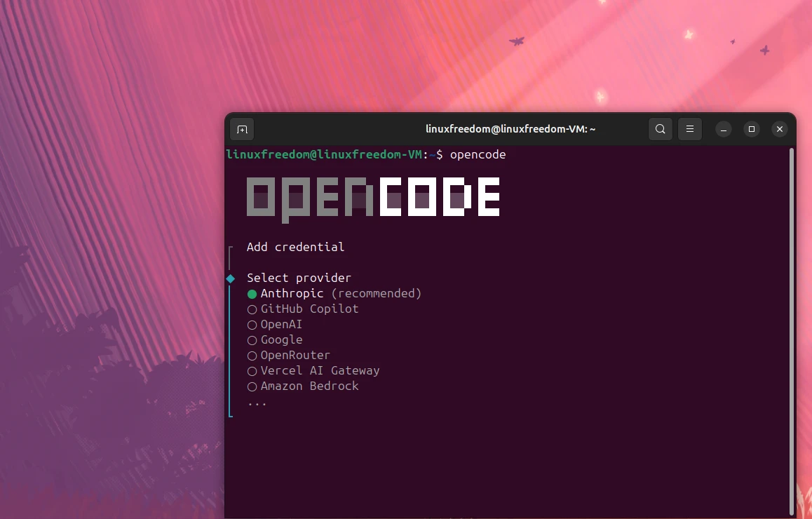Click the diamond marker next to Select provider
Image resolution: width=812 pixels, height=519 pixels.
[230, 278]
